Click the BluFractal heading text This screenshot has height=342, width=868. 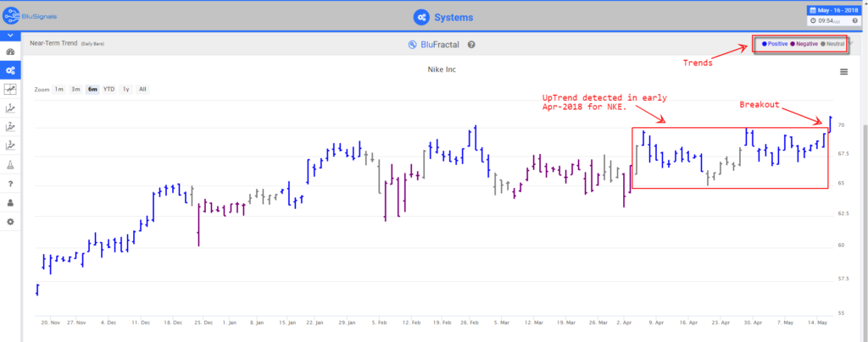[440, 45]
